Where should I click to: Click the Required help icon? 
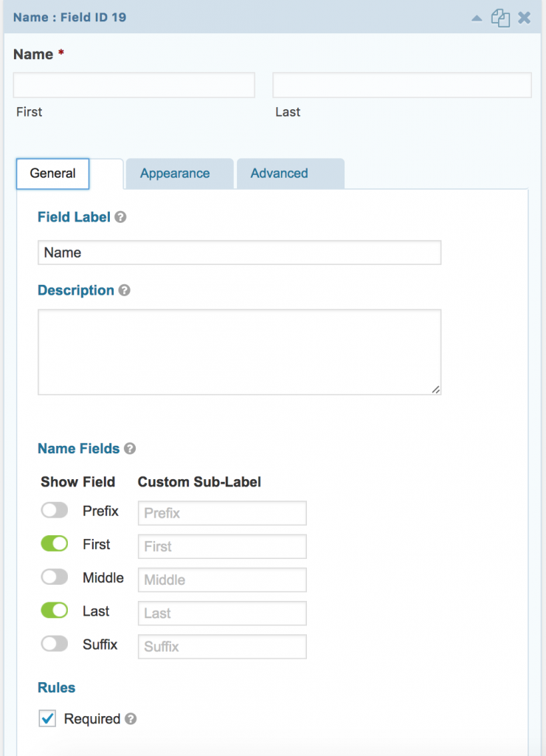[x=131, y=718]
